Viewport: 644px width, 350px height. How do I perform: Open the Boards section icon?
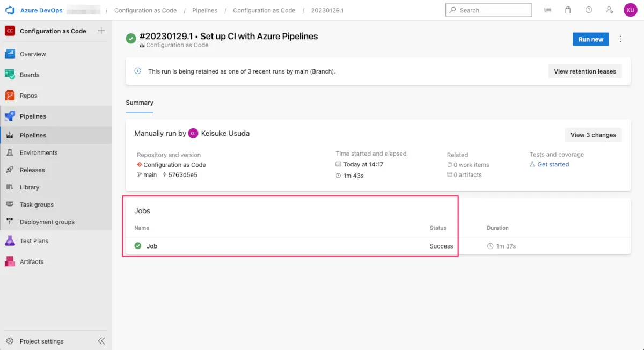[x=10, y=75]
